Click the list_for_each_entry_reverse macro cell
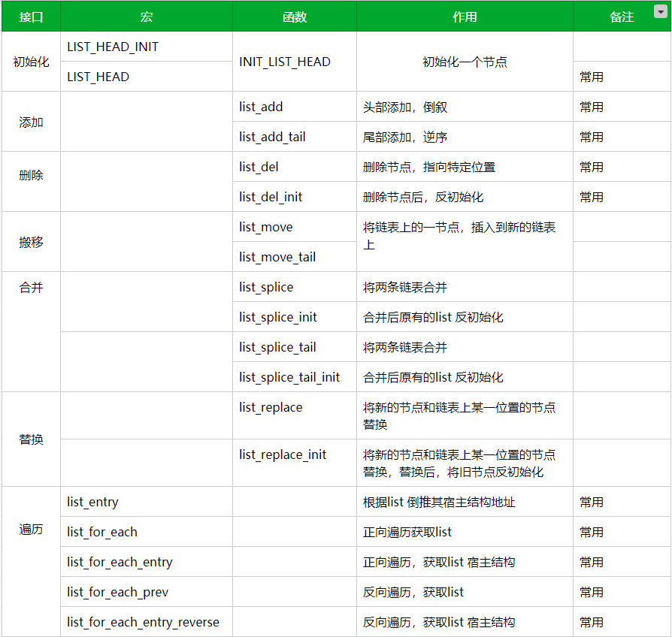The width and height of the screenshot is (672, 637). 147,621
